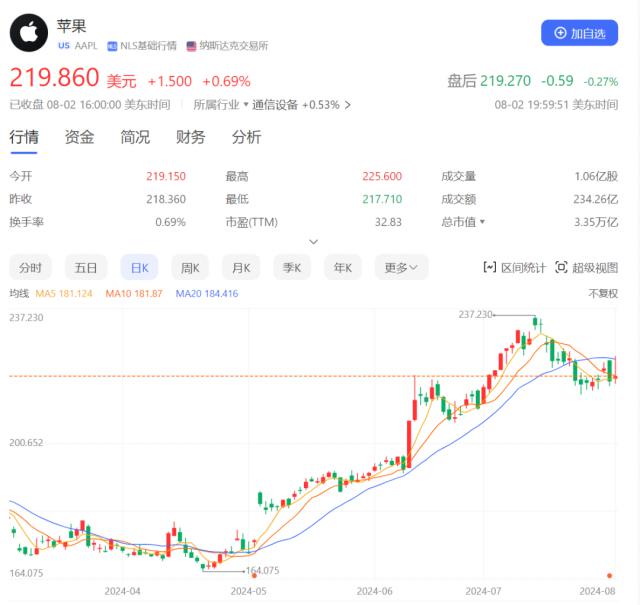
Task: Click the NLS基础行情 badge icon
Action: [113, 46]
